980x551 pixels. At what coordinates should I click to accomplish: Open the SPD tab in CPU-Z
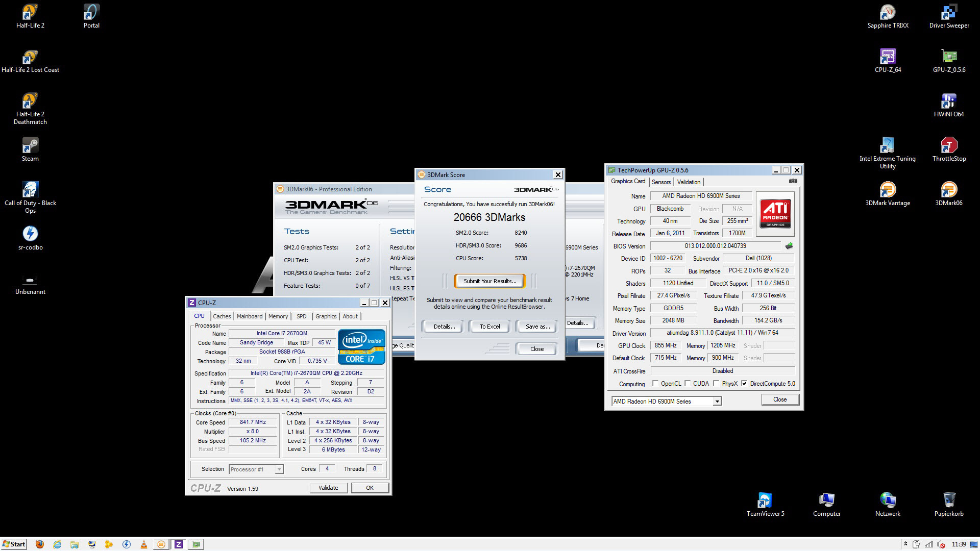[x=302, y=316]
